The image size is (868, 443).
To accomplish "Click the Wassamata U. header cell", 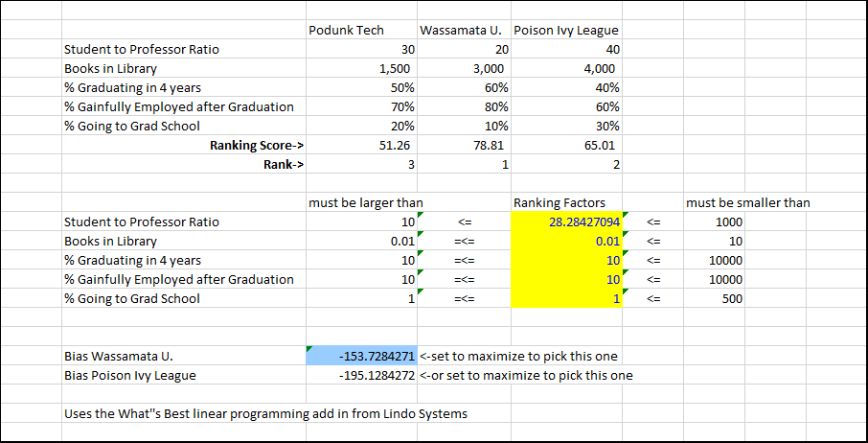I will [x=464, y=30].
